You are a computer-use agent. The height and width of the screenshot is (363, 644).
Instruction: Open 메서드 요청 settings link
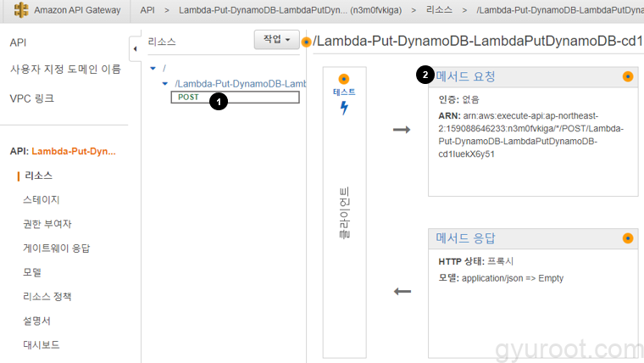(x=465, y=76)
